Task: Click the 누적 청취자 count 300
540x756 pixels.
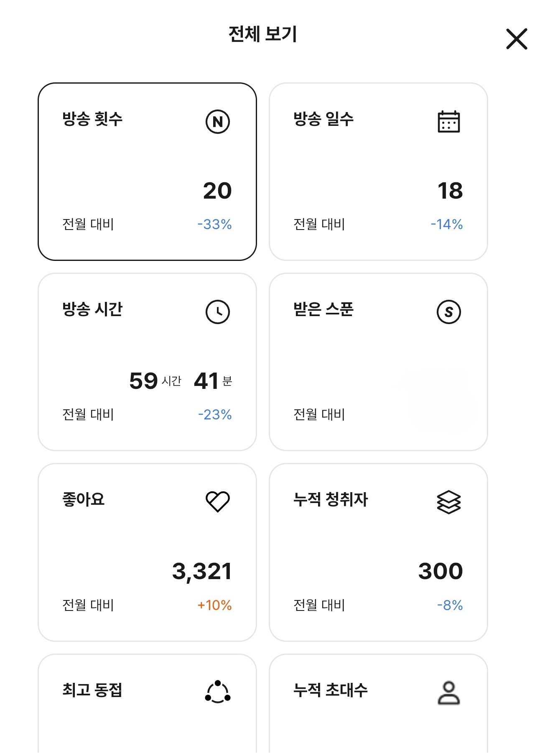Action: (441, 572)
